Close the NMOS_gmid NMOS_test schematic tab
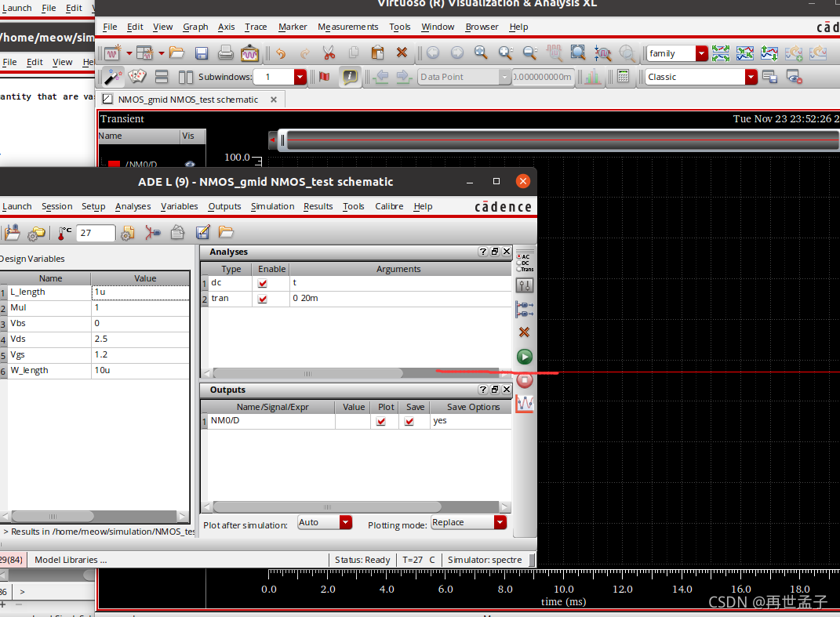 coord(274,100)
